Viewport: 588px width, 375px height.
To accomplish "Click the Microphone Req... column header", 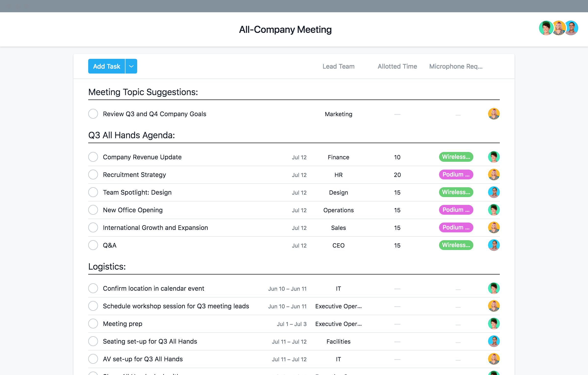I will (456, 66).
